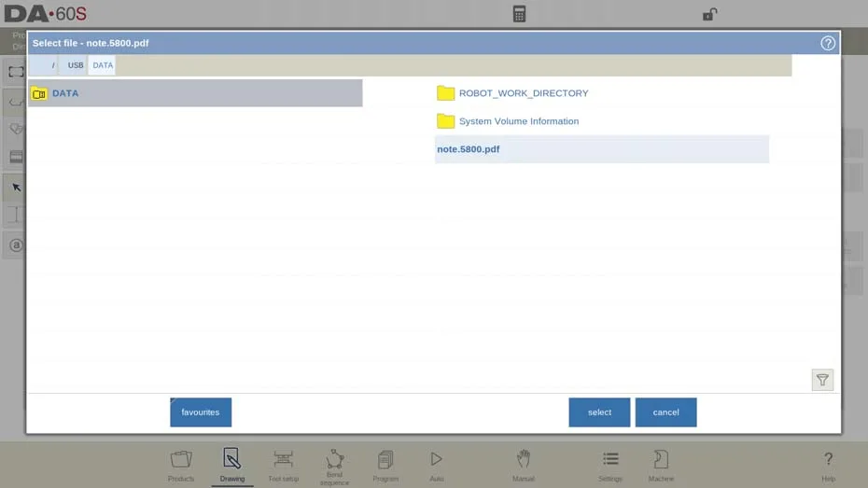Open Help in bottom navigation bar
This screenshot has width=868, height=488.
coord(828,466)
